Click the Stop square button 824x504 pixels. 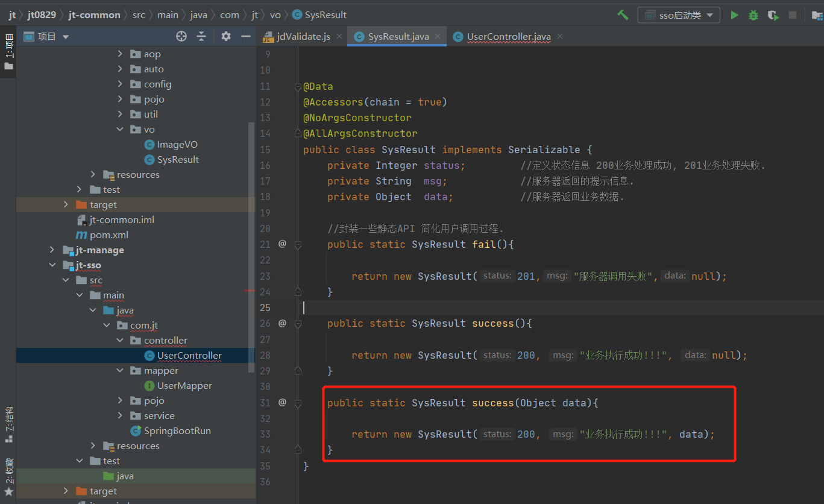(793, 15)
